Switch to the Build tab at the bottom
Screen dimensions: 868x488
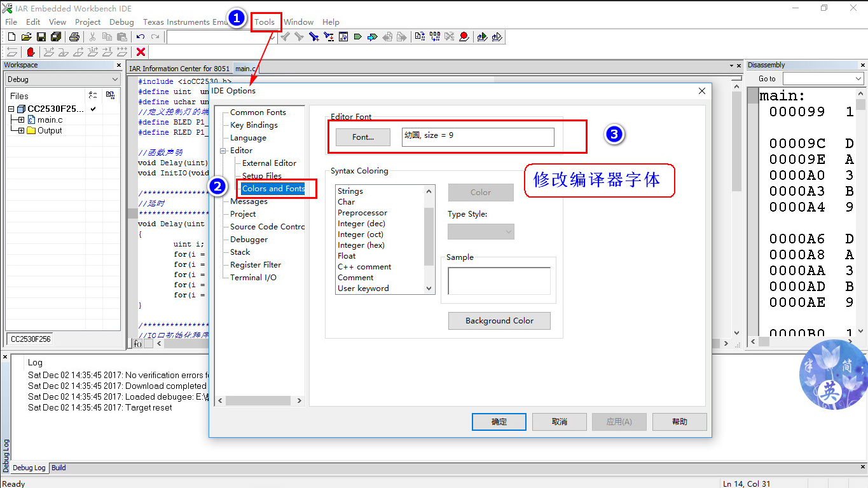coord(58,468)
